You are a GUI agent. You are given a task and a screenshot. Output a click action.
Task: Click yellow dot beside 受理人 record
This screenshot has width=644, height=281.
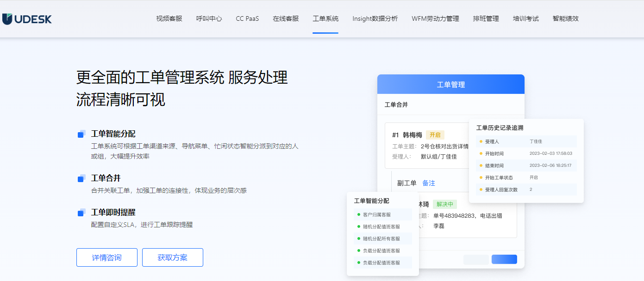[x=481, y=141]
